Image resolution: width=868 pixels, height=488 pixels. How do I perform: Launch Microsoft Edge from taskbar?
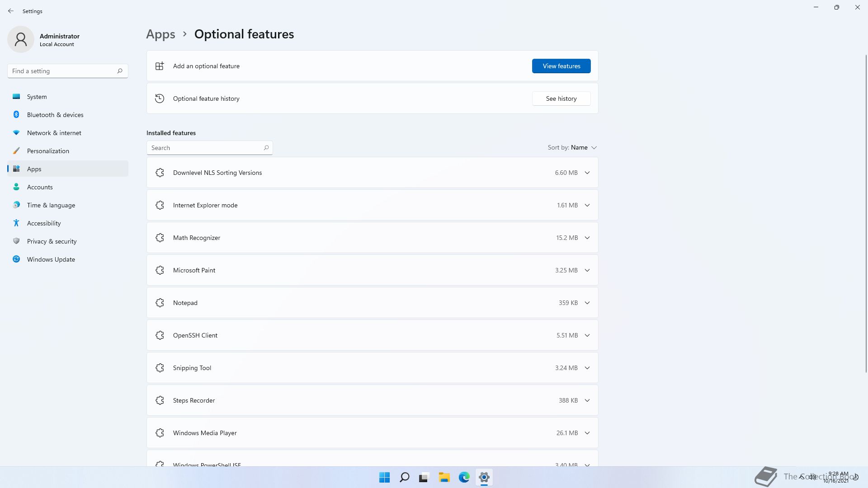point(464,477)
